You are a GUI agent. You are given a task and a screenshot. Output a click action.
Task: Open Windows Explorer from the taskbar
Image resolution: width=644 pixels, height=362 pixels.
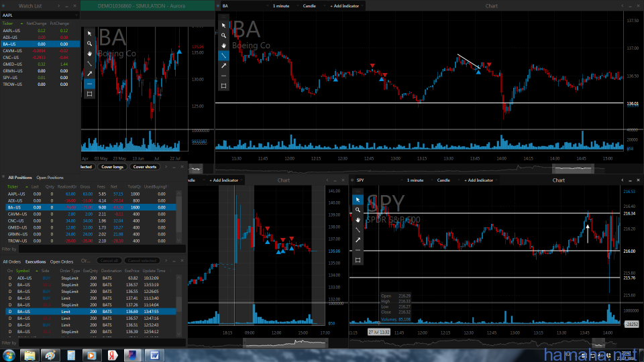(30, 355)
